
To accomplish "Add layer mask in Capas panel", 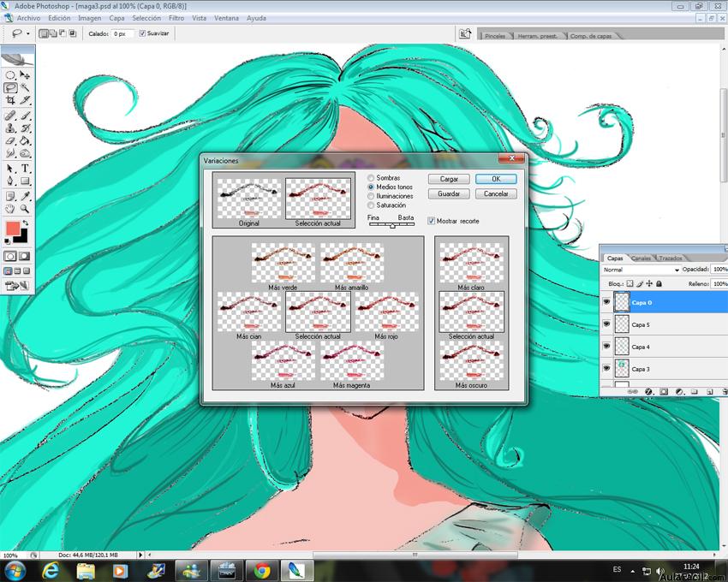I will (x=664, y=392).
